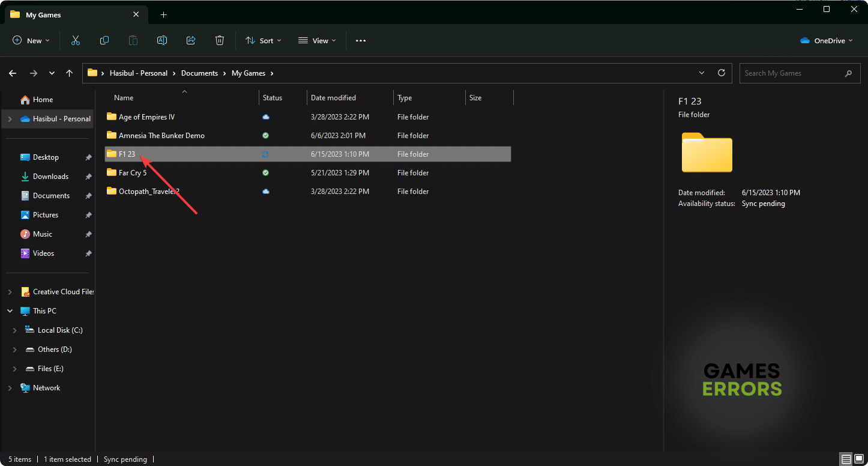Expand the Local Disk (C:) tree node
The image size is (868, 466).
pyautogui.click(x=15, y=330)
